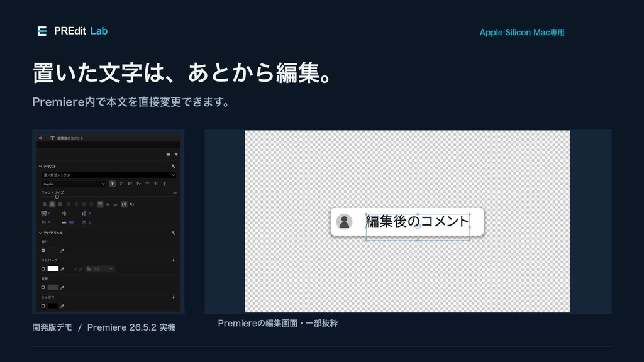Toggle all caps TT button
The image size is (644, 362).
coord(130,184)
